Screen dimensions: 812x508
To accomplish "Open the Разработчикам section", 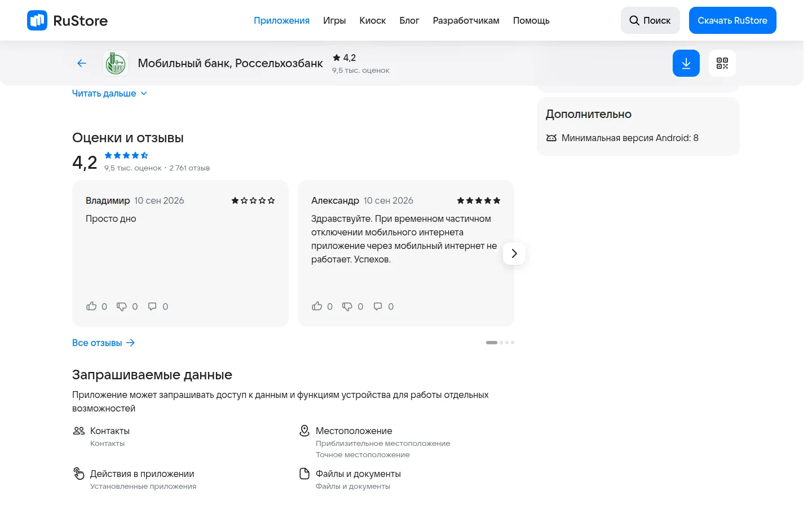I will pos(466,20).
